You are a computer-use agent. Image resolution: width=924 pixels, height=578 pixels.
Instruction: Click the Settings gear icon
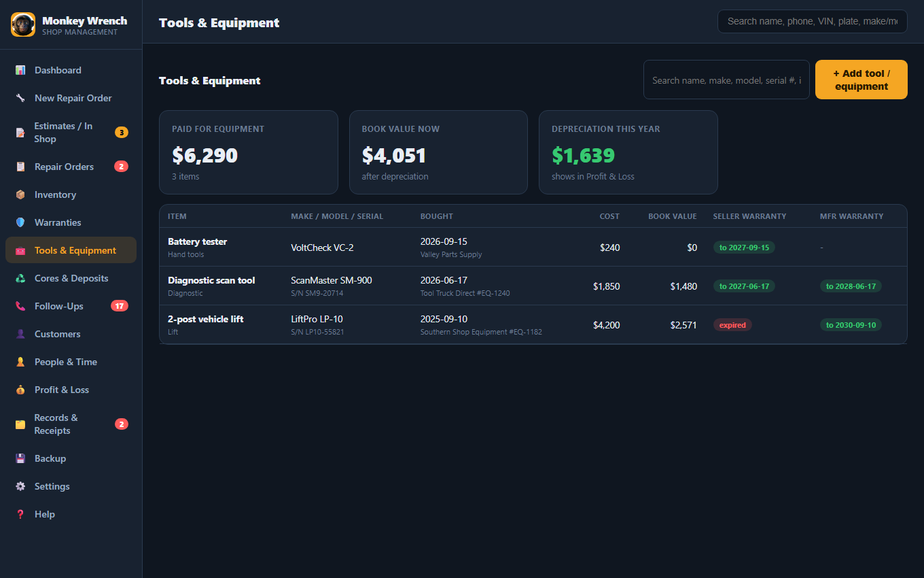20,486
